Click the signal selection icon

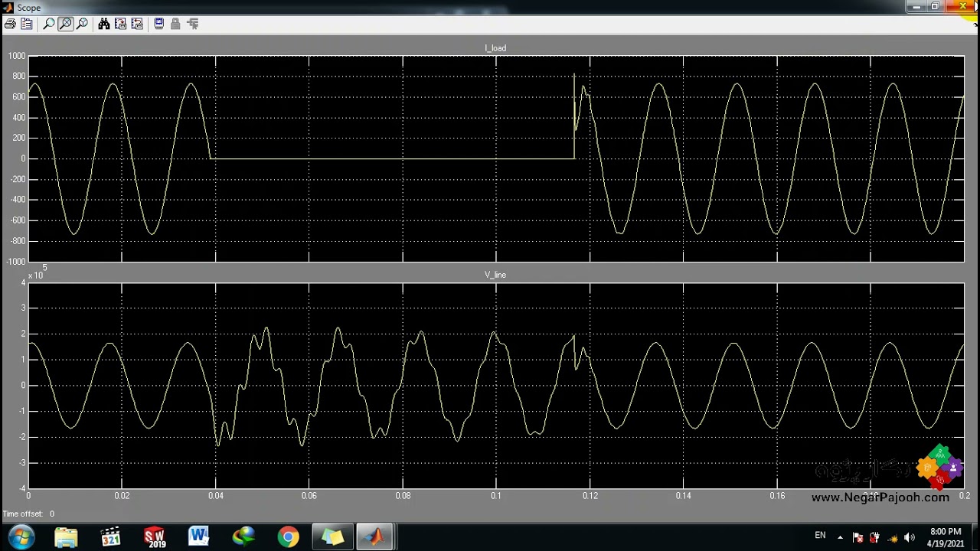(192, 24)
